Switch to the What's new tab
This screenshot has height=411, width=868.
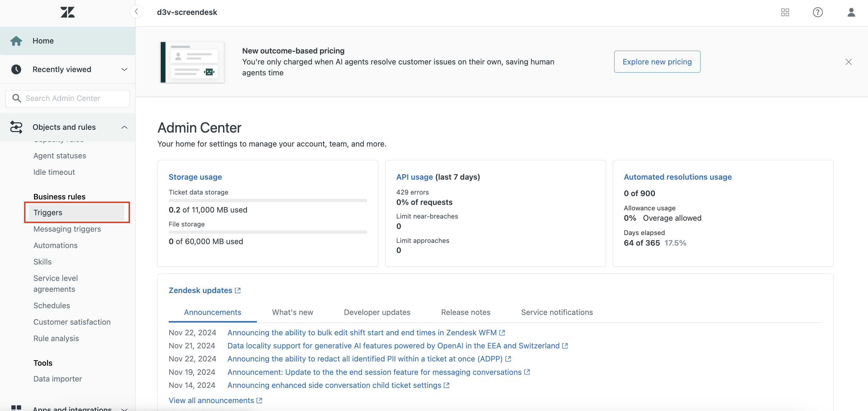pyautogui.click(x=292, y=312)
